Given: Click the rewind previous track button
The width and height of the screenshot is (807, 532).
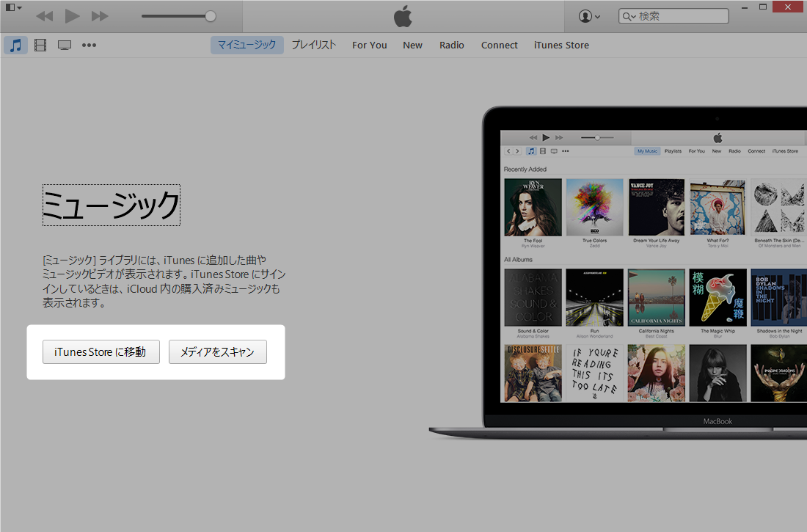Looking at the screenshot, I should point(45,16).
